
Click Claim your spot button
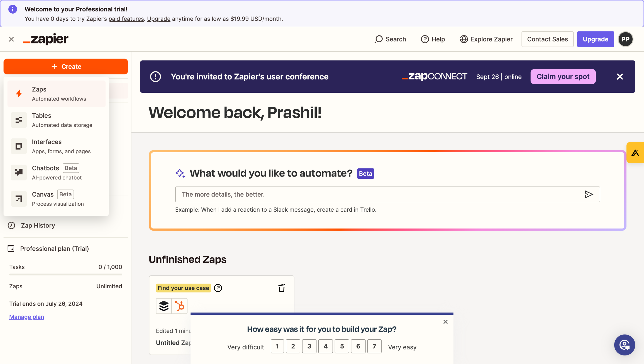[x=563, y=77]
